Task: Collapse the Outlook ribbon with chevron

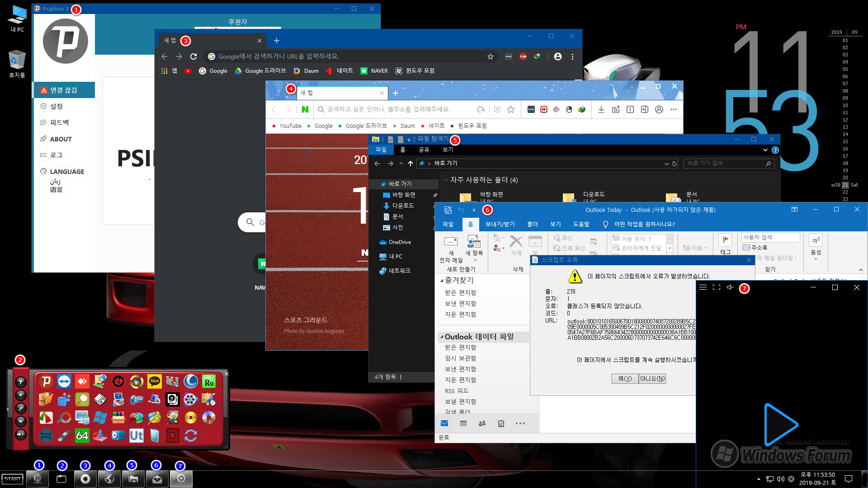Action: 861,270
